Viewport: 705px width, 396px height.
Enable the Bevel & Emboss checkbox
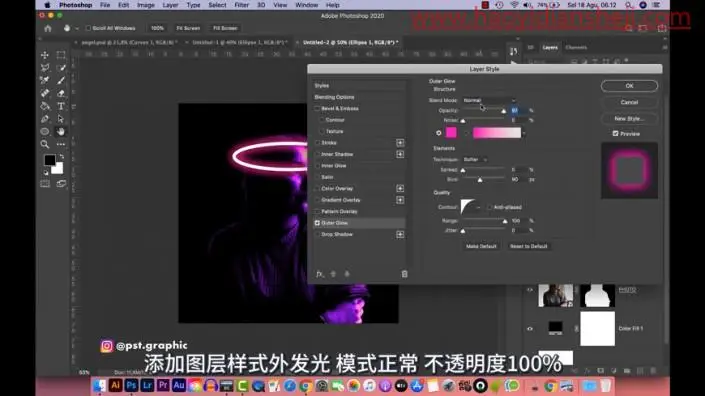317,109
